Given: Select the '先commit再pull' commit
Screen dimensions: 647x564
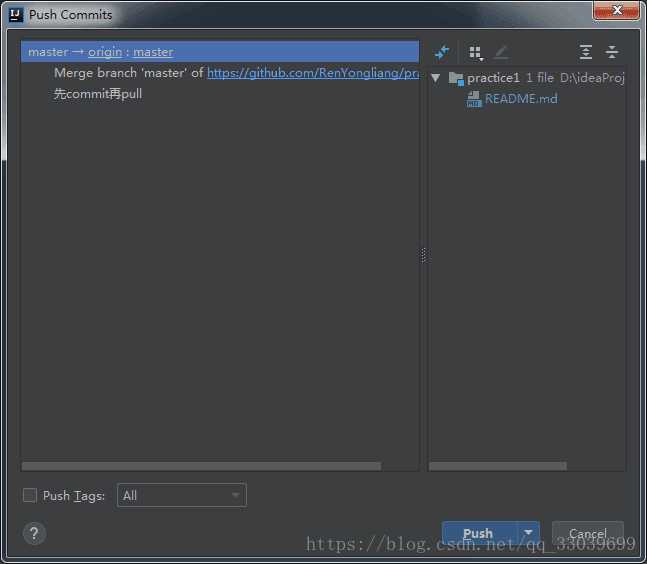Looking at the screenshot, I should (98, 94).
